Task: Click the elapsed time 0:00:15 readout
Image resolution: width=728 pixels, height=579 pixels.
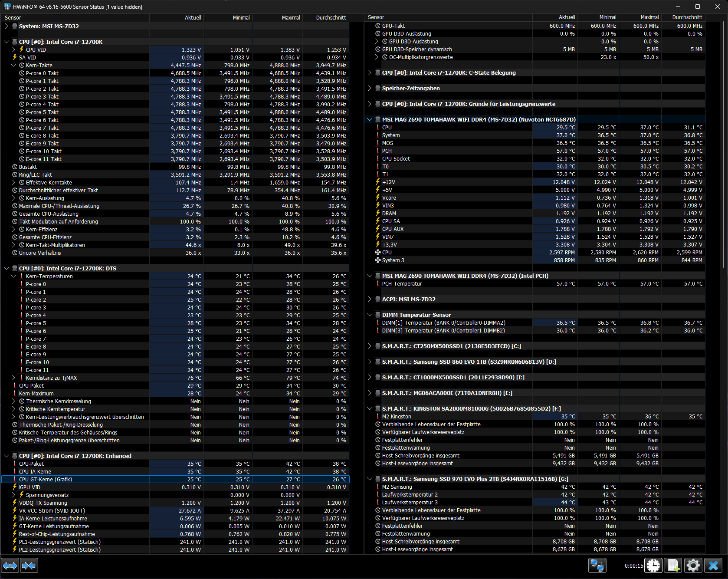Action: tap(634, 566)
